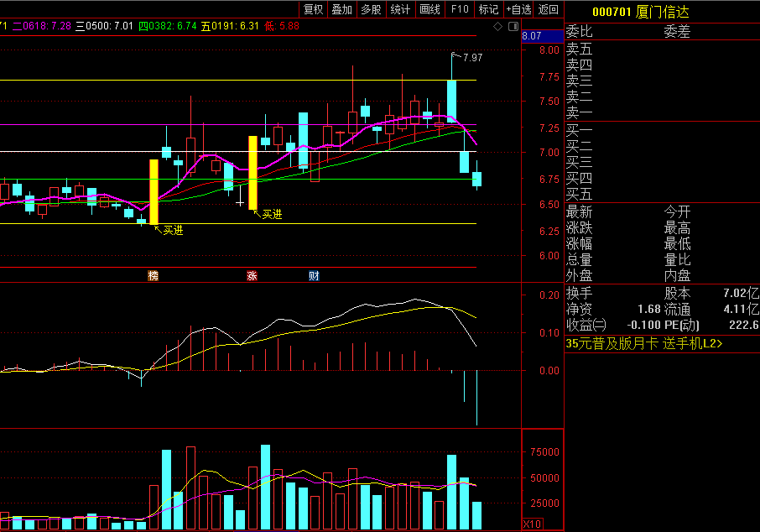Click the 五0191: 6.31 indicator value
760x532 pixels.
pos(230,26)
